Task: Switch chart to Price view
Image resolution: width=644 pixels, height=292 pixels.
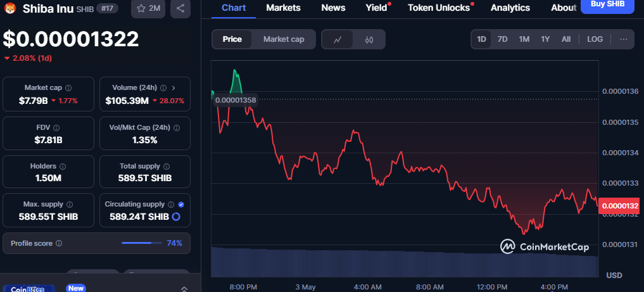Action: click(232, 39)
